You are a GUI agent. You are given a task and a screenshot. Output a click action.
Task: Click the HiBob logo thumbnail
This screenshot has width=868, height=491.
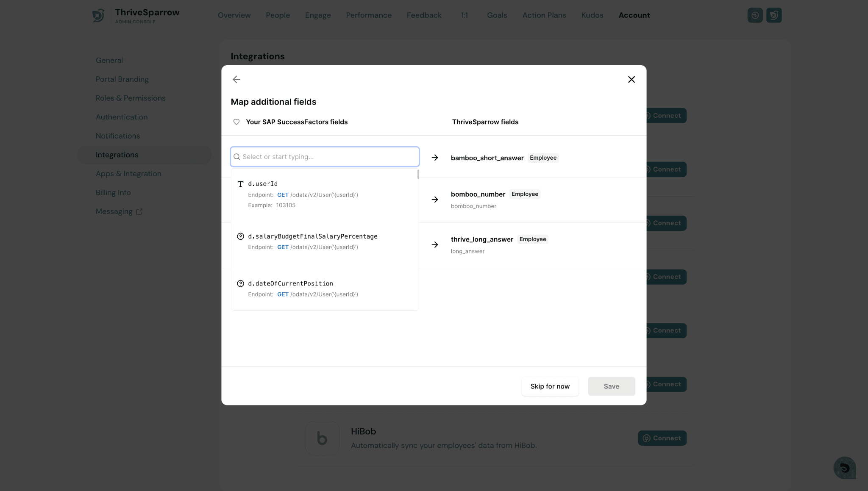(322, 438)
